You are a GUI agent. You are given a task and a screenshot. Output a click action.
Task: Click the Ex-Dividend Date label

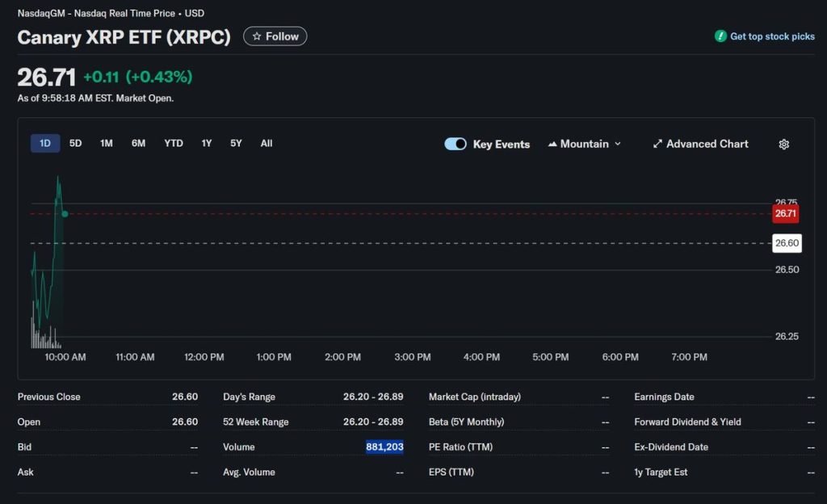coord(671,447)
